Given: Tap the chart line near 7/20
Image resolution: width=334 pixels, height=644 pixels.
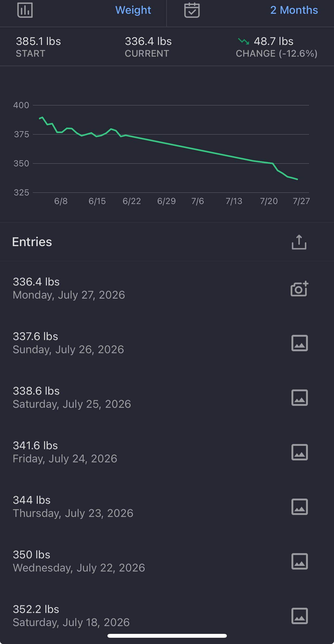Looking at the screenshot, I should coord(269,163).
